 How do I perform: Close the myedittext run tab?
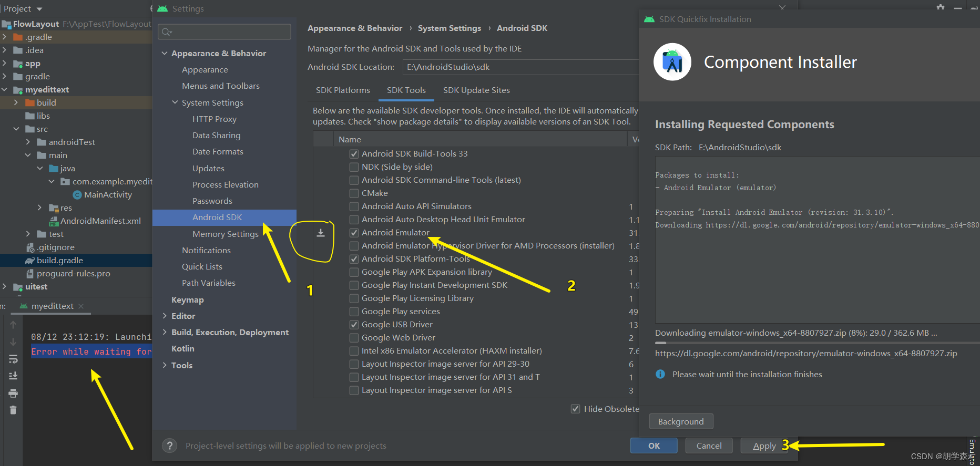point(81,306)
